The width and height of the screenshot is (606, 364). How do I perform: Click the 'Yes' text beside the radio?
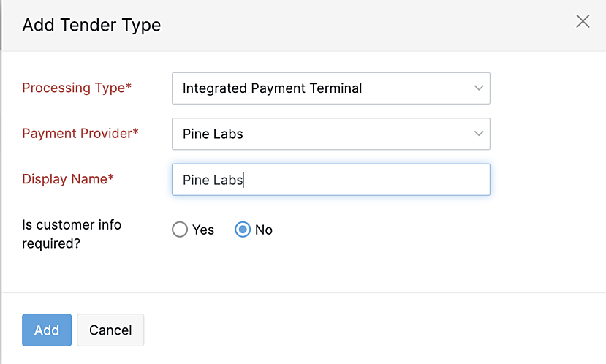203,230
